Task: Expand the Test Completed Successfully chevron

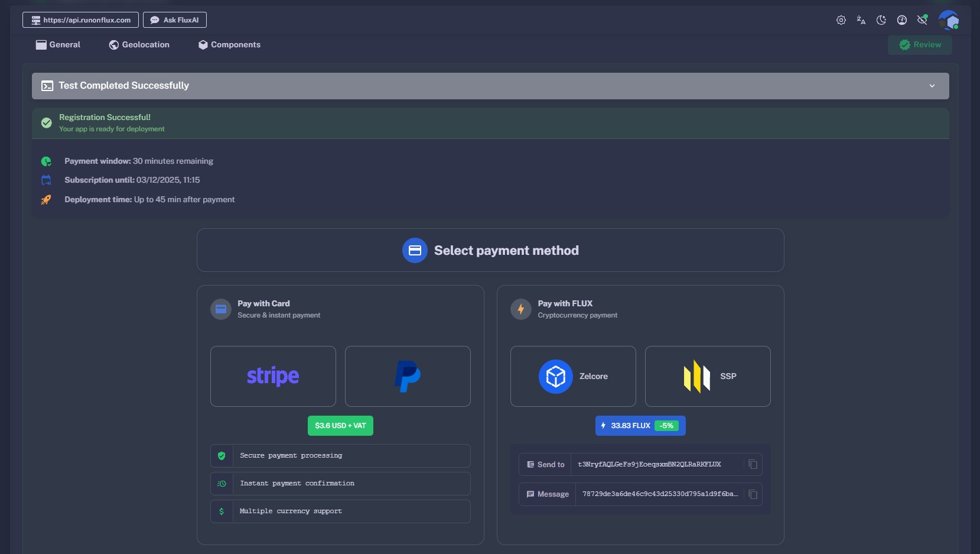Action: [x=932, y=86]
